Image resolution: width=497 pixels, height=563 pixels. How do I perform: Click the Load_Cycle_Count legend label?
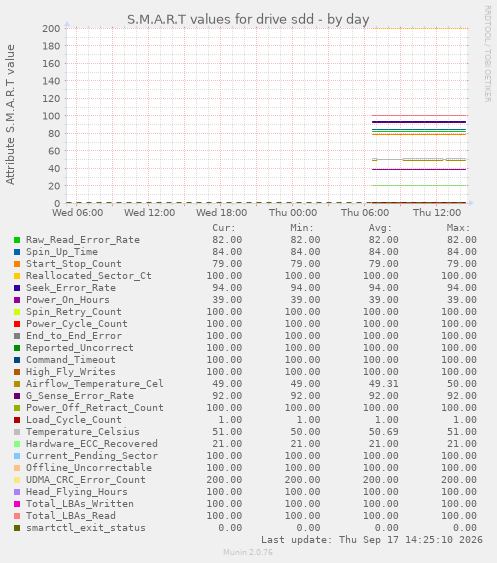coord(74,420)
